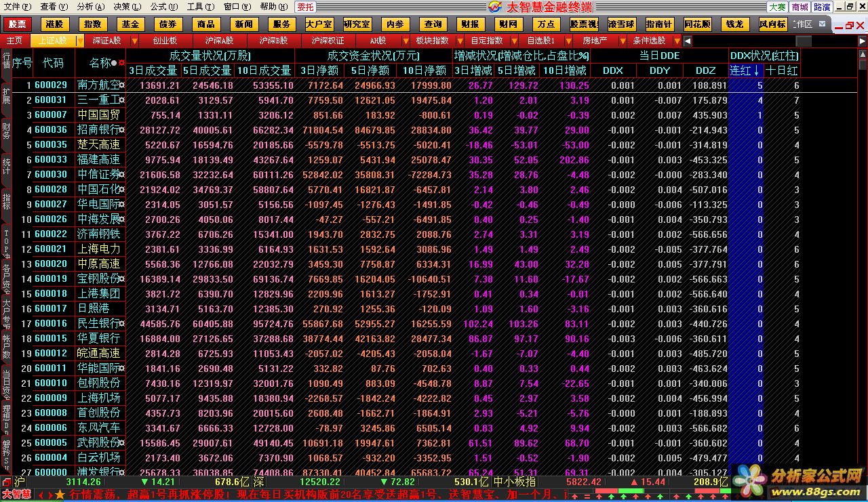
Task: Open the 查看 menu
Action: point(54,7)
